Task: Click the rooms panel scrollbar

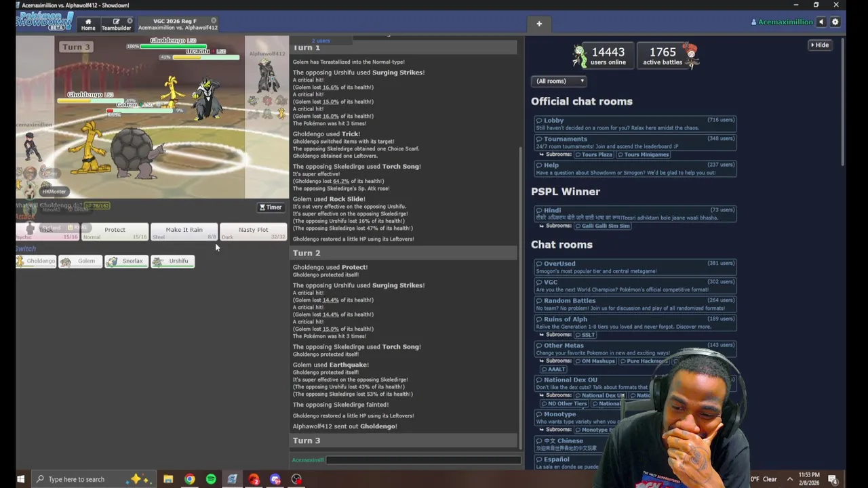Action: (x=843, y=102)
